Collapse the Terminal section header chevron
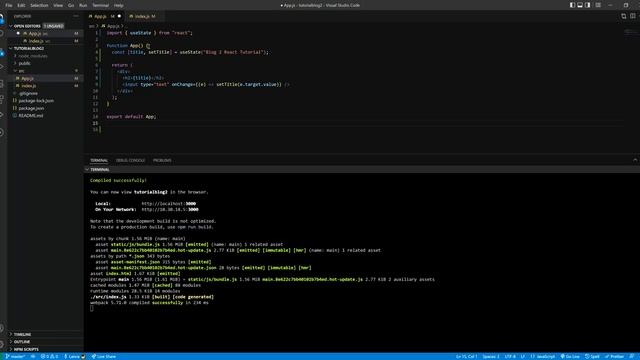The width and height of the screenshot is (640, 360). click(87, 169)
